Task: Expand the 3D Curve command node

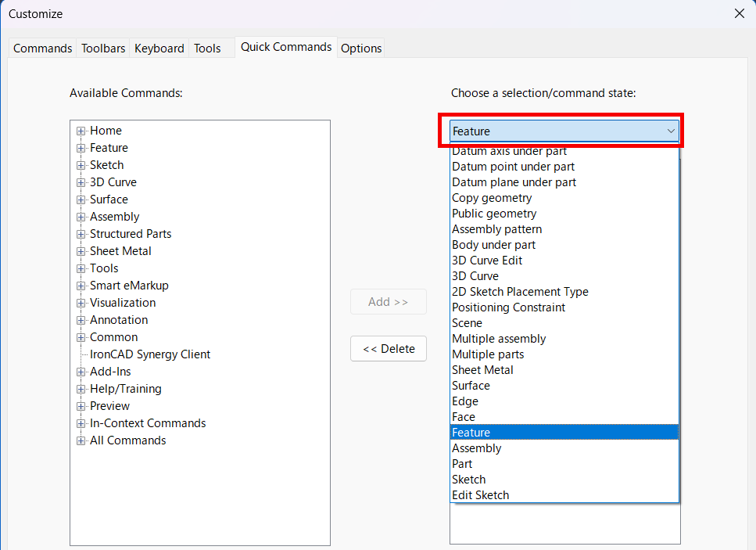Action: click(81, 182)
